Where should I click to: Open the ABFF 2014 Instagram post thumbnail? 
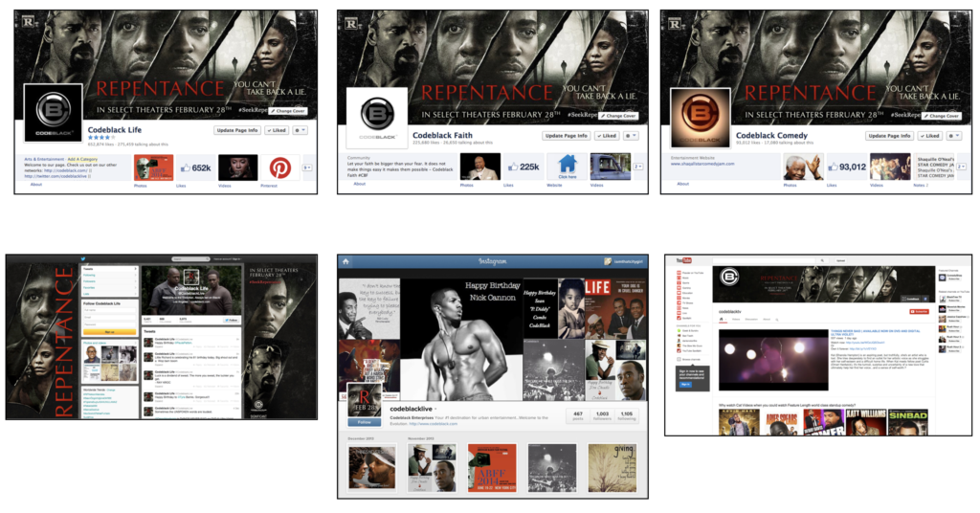coord(492,467)
